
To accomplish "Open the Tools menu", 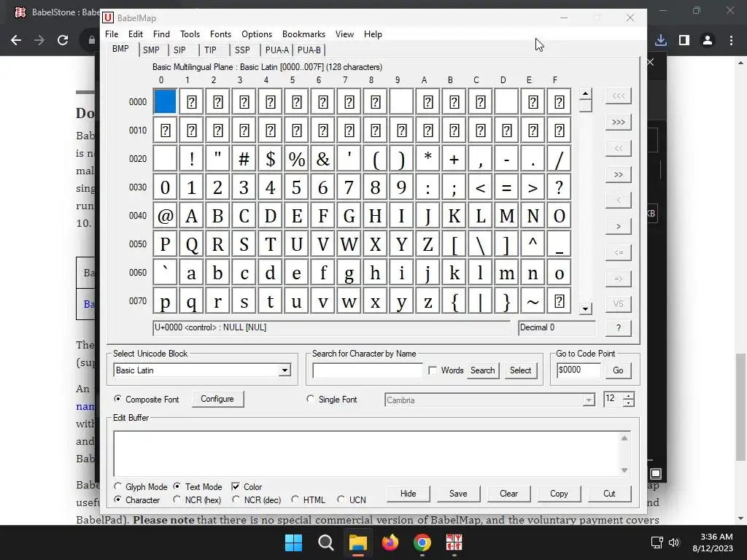I will pyautogui.click(x=190, y=34).
